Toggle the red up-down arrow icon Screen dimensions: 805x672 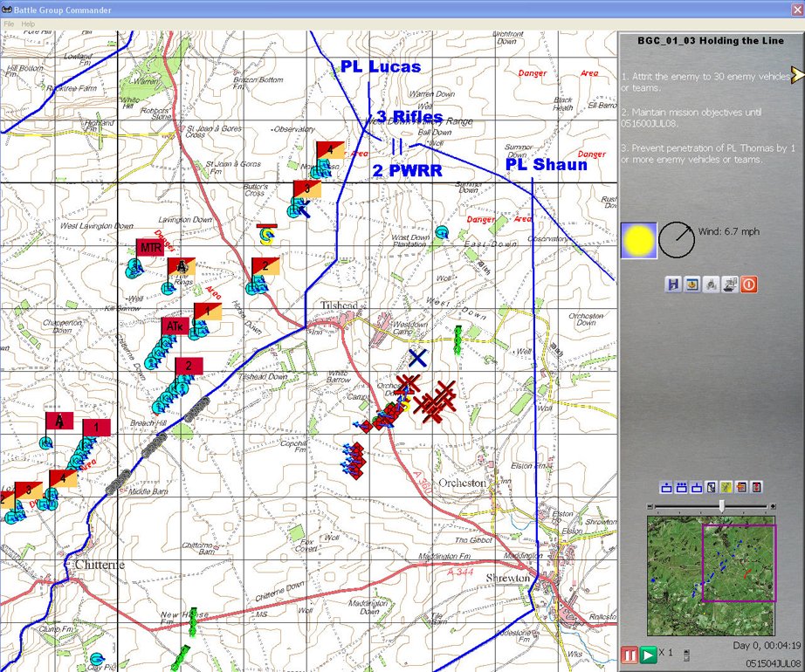coord(756,487)
